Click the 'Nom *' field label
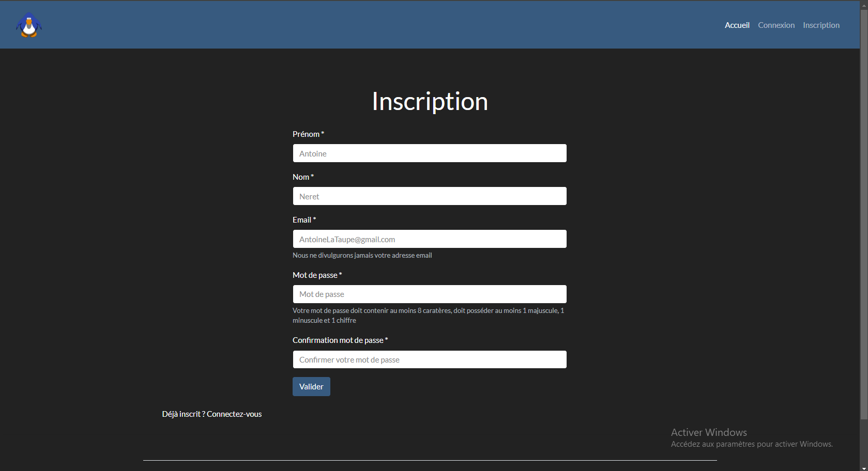 303,177
